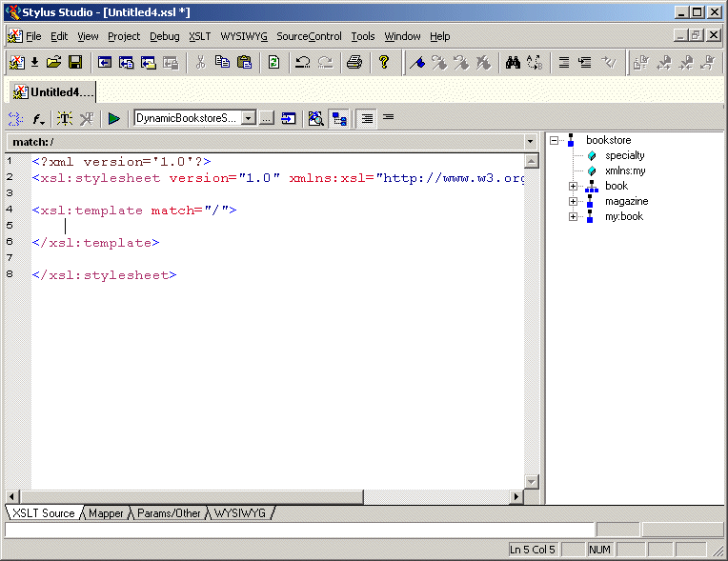This screenshot has height=561, width=728.
Task: Click the Open folder icon
Action: (x=53, y=63)
